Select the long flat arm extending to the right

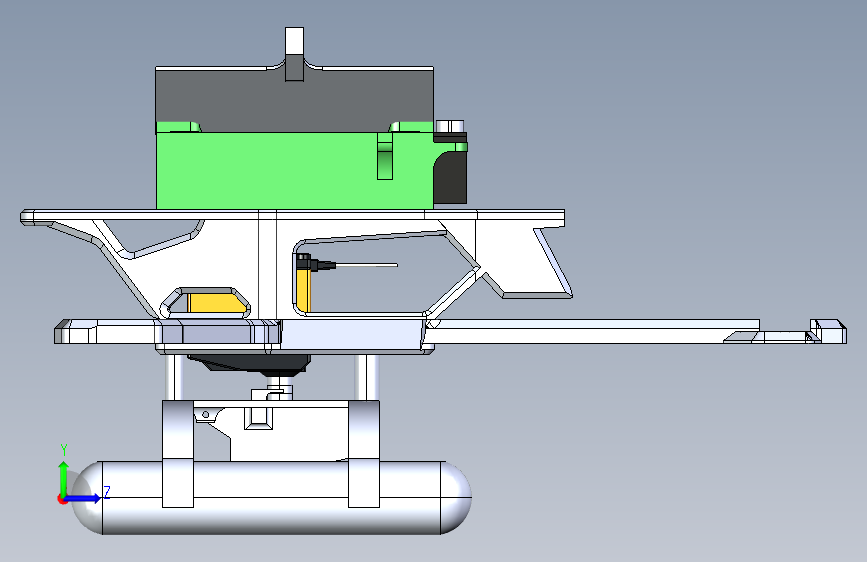point(592,331)
